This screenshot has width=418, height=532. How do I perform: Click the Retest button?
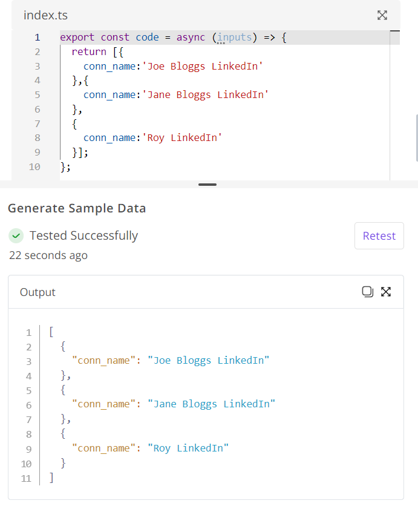pos(379,236)
